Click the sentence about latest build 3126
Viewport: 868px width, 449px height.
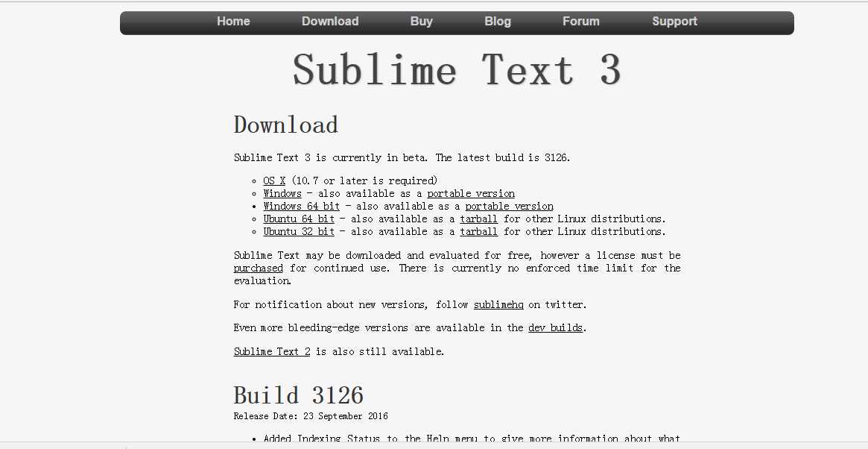coord(503,158)
